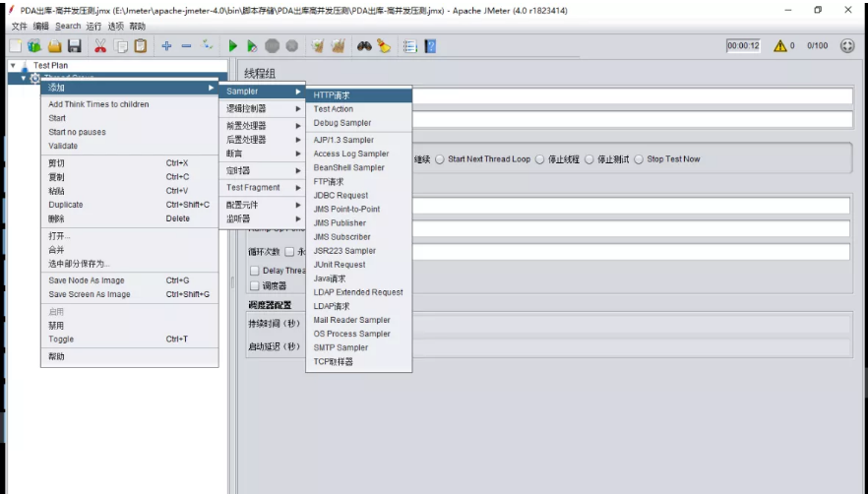Open the Search menu in menu bar

click(x=68, y=26)
